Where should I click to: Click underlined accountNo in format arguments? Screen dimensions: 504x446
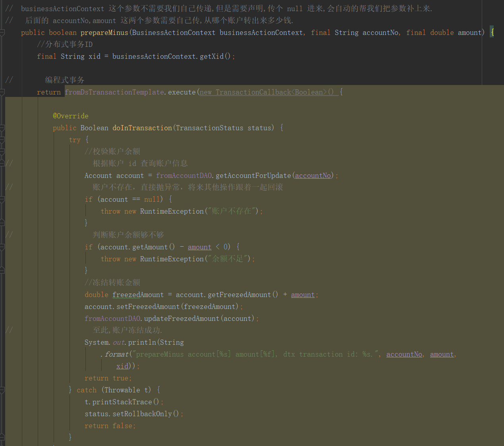coord(404,354)
